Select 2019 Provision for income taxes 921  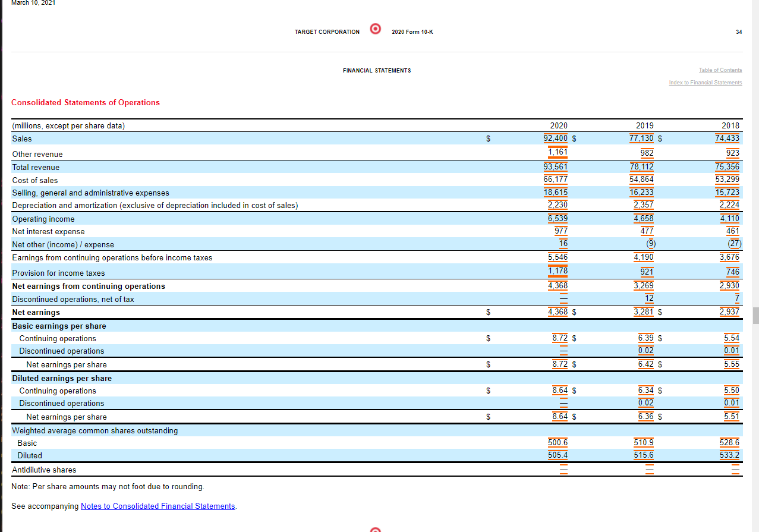point(647,272)
